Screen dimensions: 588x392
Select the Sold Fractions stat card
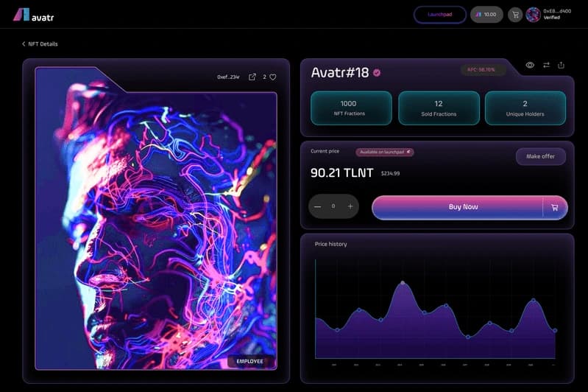pyautogui.click(x=438, y=108)
